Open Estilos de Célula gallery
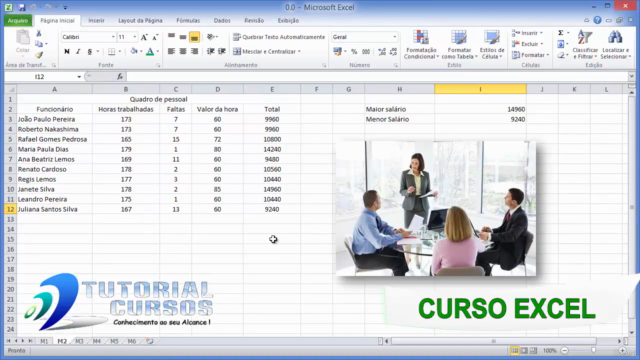 click(491, 45)
